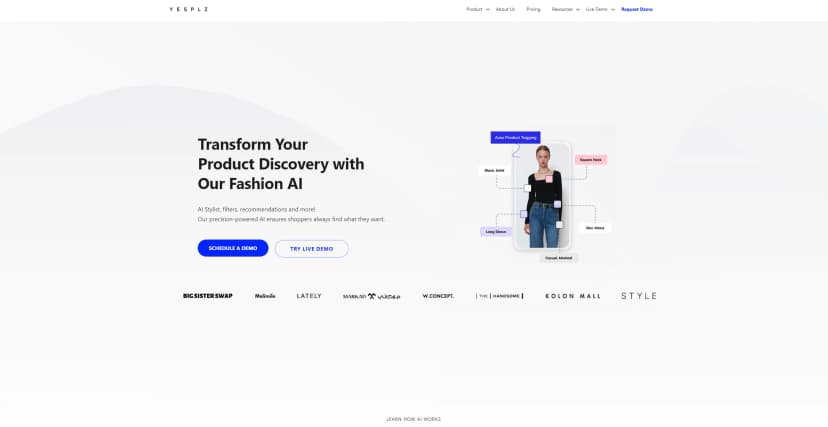Screen dimensions: 828x427
Task: Click the Schedule a Demo button
Action: point(233,248)
